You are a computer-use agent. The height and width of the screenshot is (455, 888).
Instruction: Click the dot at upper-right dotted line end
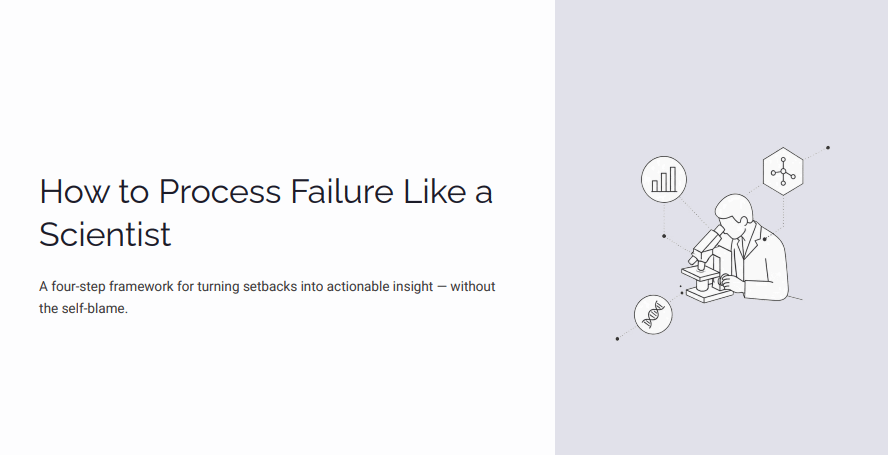pos(828,148)
